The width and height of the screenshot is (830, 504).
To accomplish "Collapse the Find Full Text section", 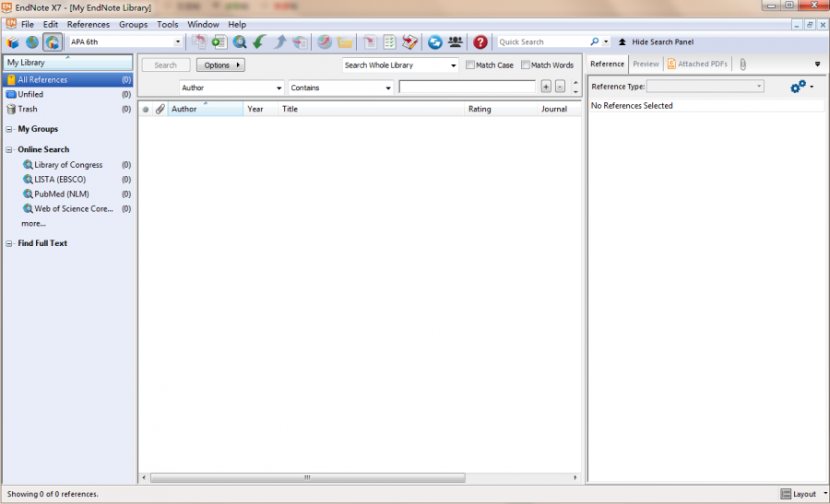I will coord(9,243).
